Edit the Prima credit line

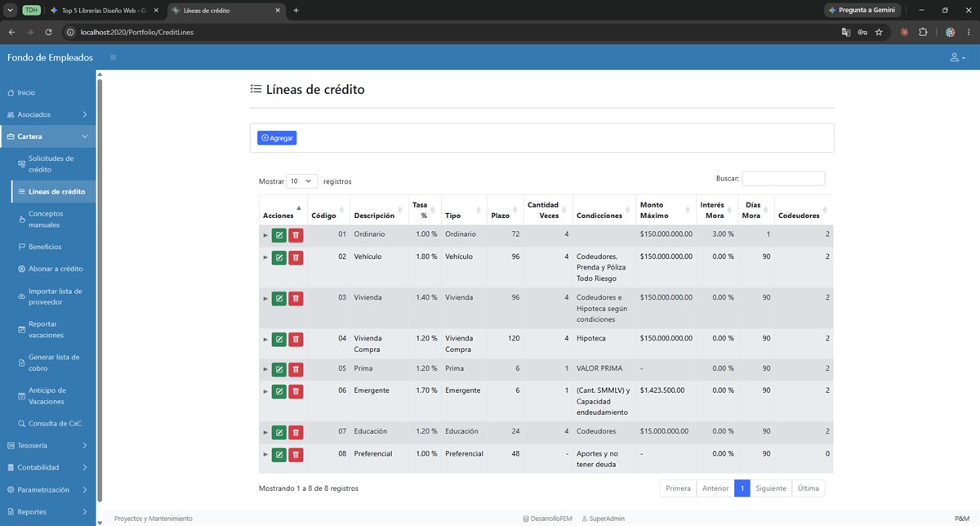tap(279, 369)
